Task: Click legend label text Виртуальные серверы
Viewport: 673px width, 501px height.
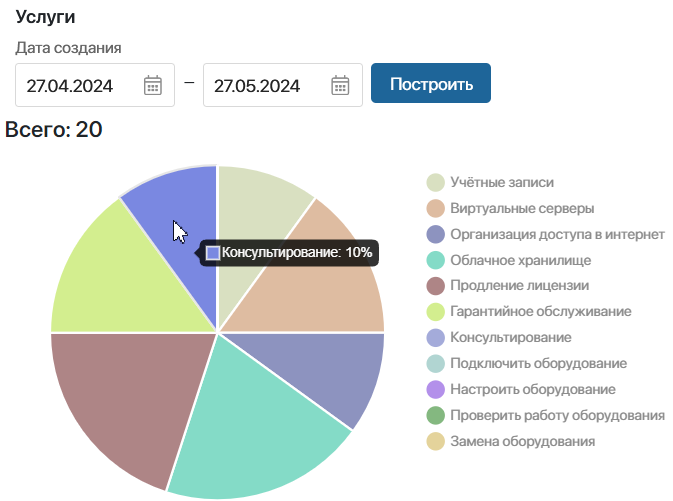Action: coord(522,208)
